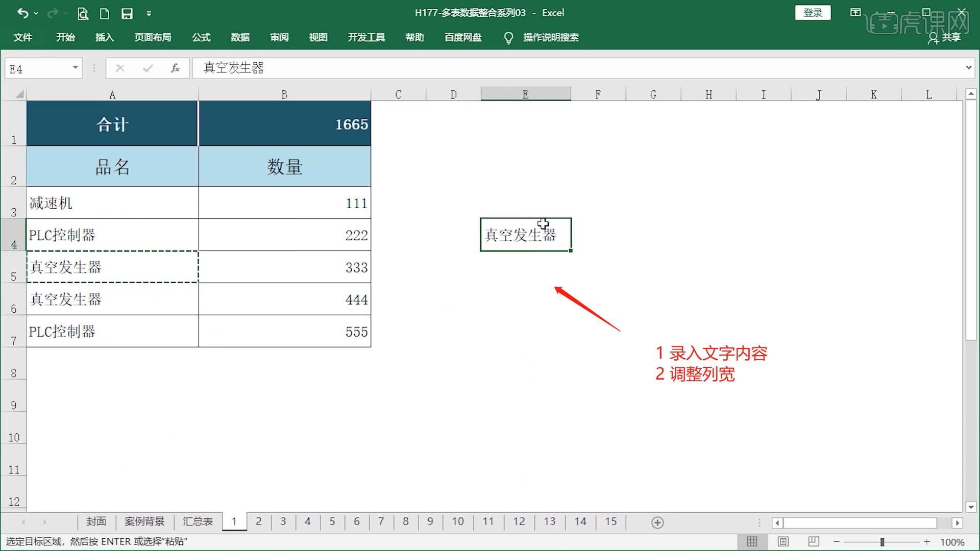Open the Undo history dropdown arrow
Screen dimensions: 980x551
(x=36, y=13)
